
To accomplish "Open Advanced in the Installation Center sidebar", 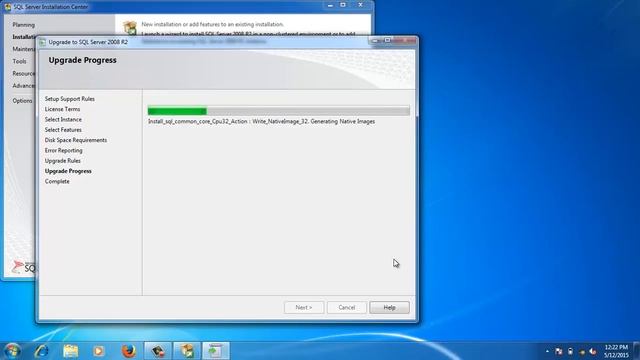I will [24, 86].
